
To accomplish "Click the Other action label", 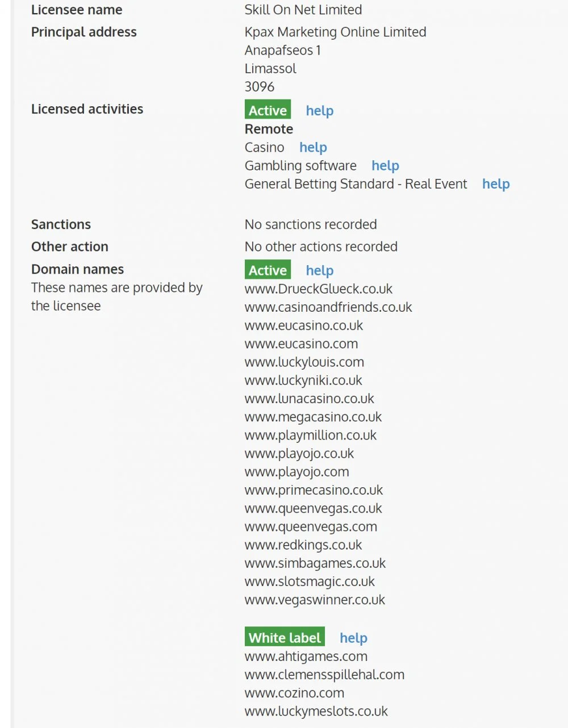I will (70, 246).
